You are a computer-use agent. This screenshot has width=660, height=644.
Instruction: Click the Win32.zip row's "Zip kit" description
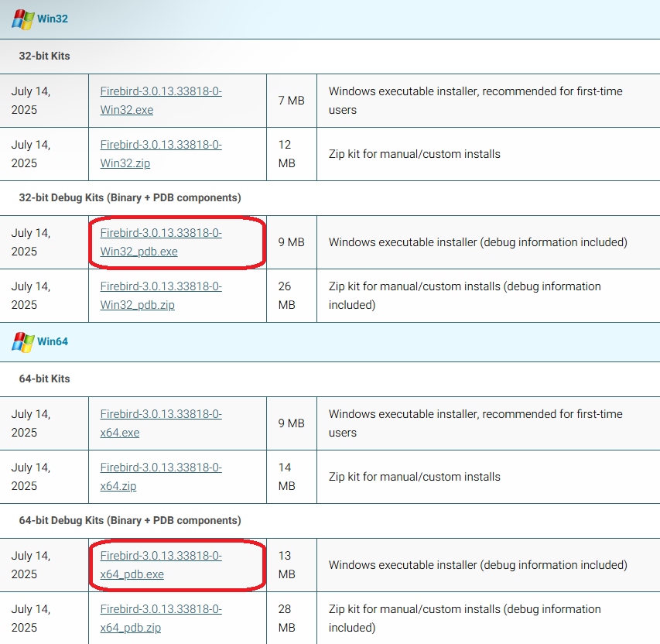pos(415,154)
